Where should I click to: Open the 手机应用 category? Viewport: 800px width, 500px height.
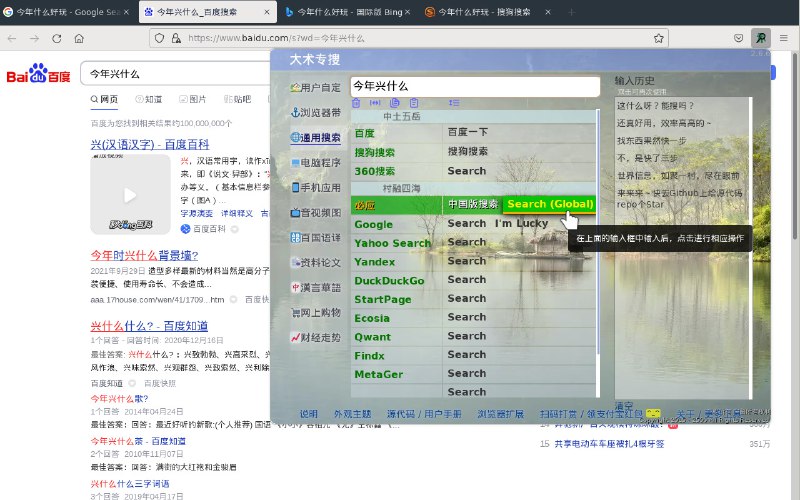click(315, 188)
